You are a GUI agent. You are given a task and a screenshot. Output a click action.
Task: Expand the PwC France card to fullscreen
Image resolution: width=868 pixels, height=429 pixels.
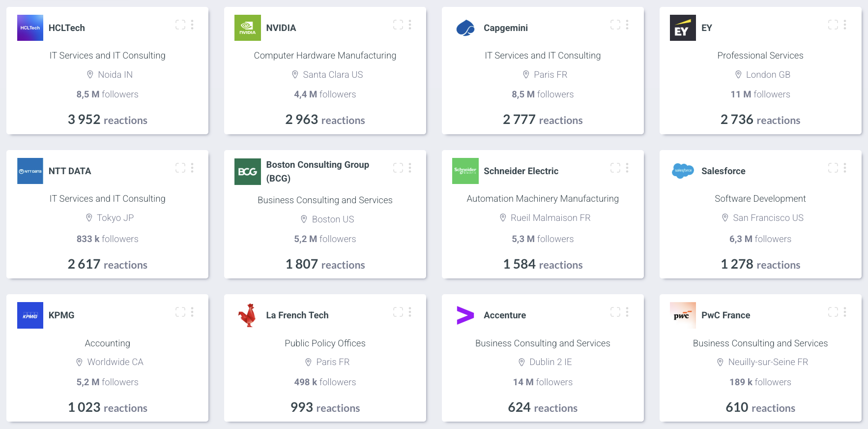[x=833, y=312]
